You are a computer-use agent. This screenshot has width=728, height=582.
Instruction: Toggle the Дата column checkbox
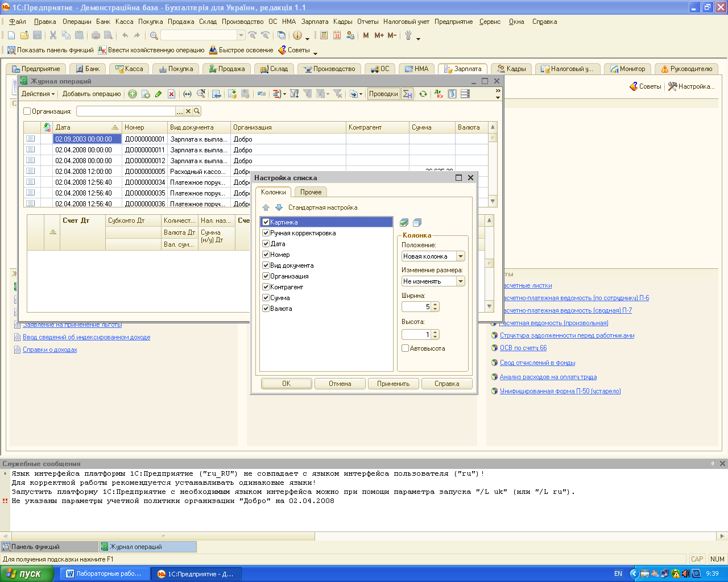pyautogui.click(x=266, y=244)
